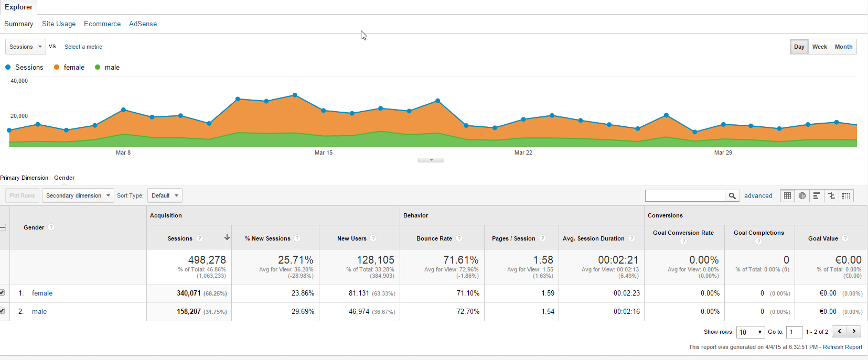
Task: Switch to Performance bar view icon
Action: [817, 195]
